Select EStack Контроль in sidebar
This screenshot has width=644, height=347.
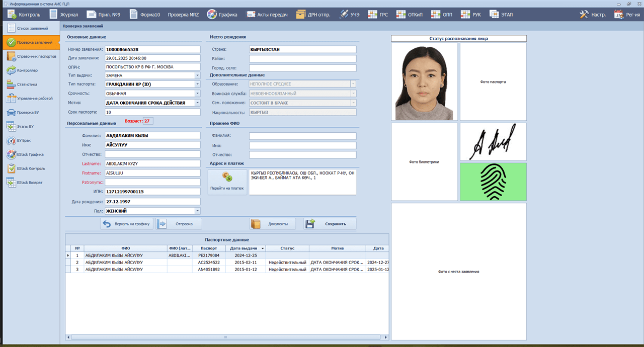(30, 168)
